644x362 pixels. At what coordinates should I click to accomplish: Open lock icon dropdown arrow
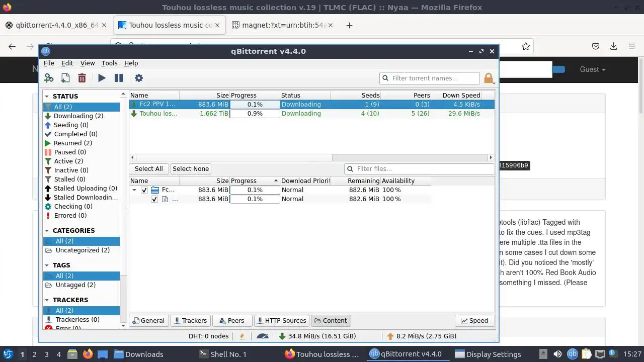click(495, 83)
